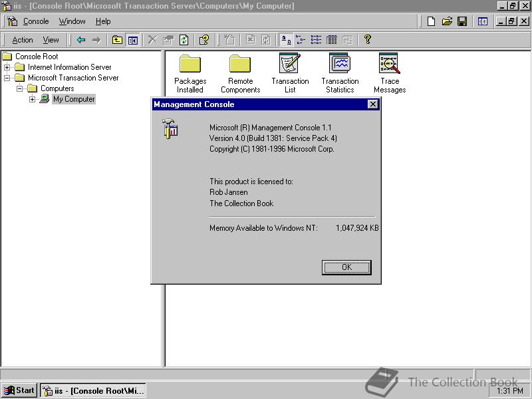Click the Create new object toolbar icon

pos(229,40)
